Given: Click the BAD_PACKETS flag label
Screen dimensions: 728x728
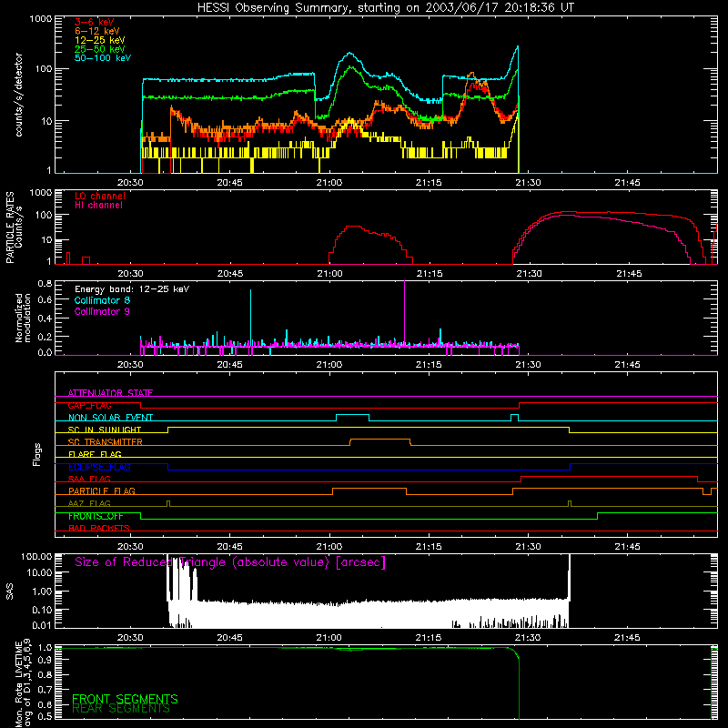Looking at the screenshot, I should (99, 528).
